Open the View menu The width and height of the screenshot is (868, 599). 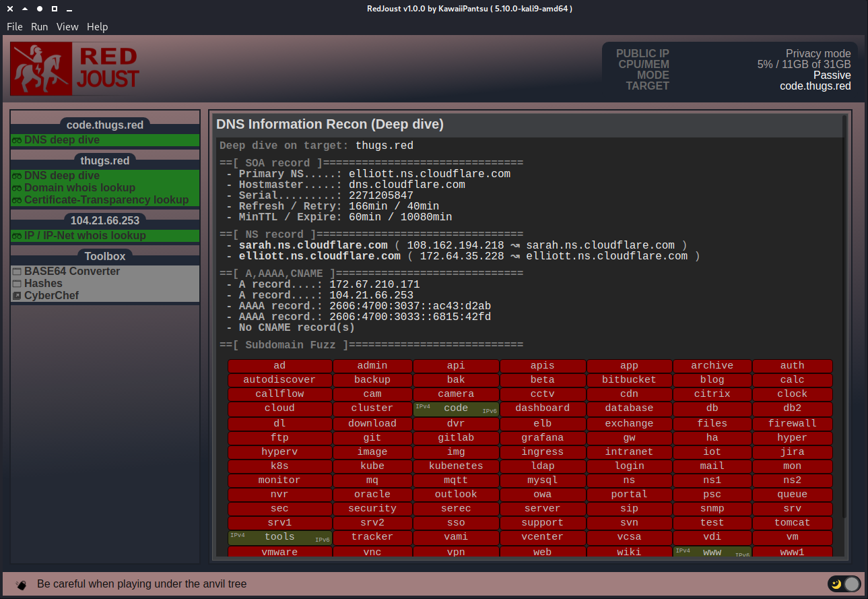(x=67, y=27)
